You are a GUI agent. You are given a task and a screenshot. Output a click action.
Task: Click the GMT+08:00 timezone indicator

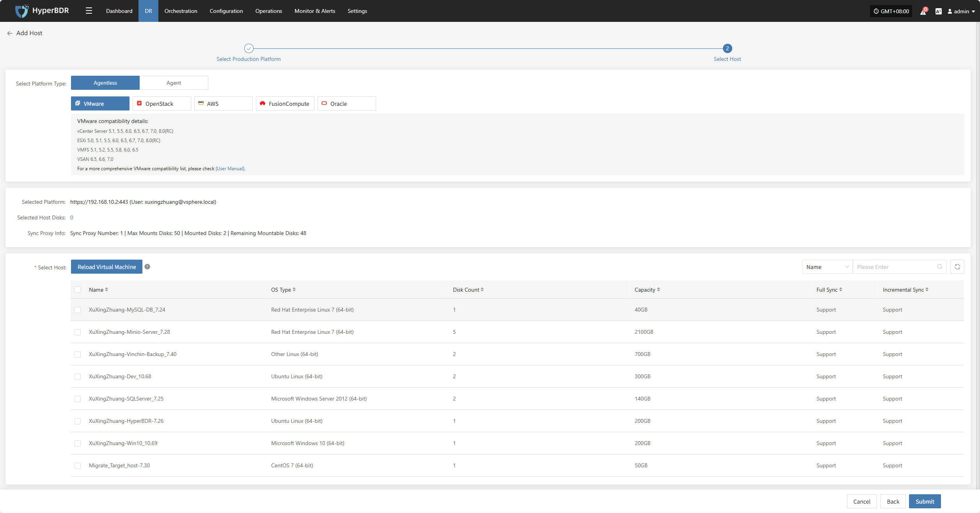pyautogui.click(x=891, y=11)
